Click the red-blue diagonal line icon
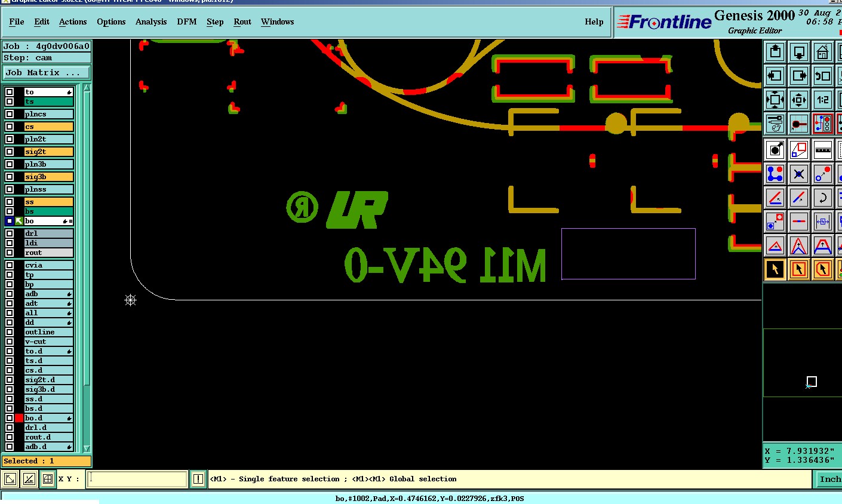 (799, 198)
